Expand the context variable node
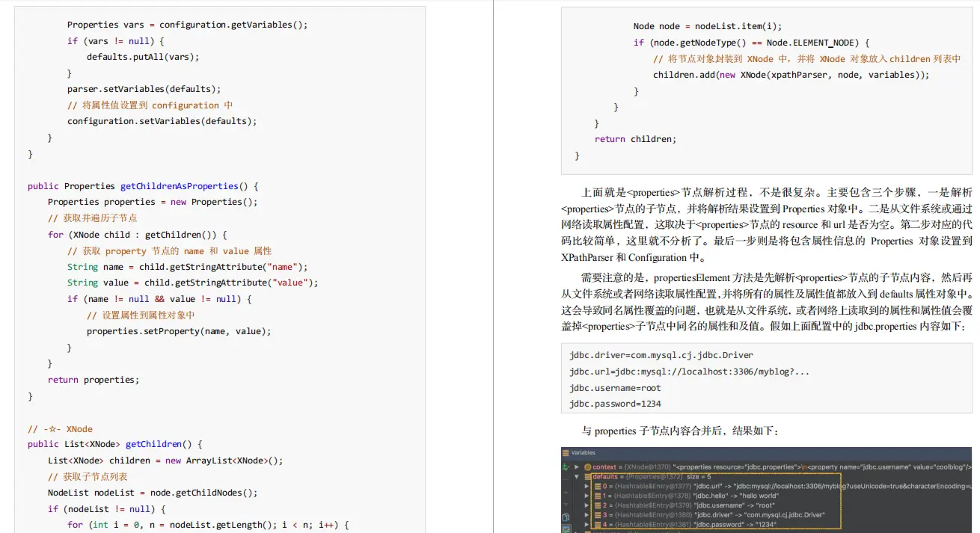Image resolution: width=980 pixels, height=533 pixels. pos(577,467)
